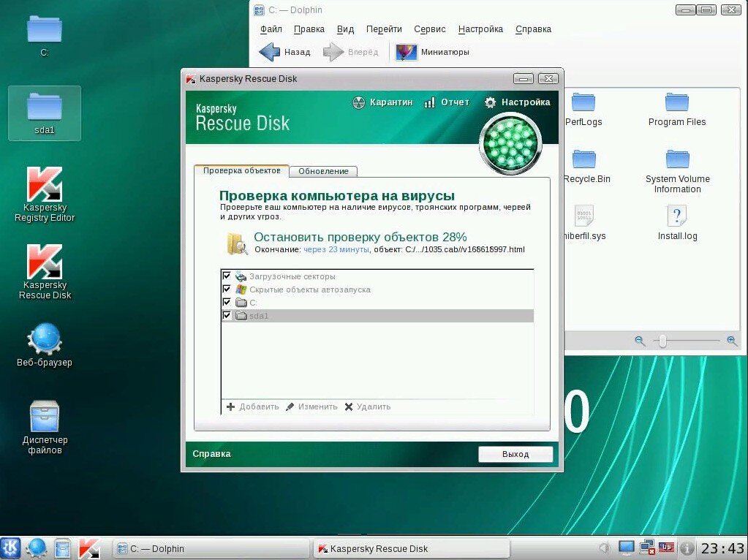748x560 pixels.
Task: Zoom out icon in Dolphin
Action: point(640,341)
